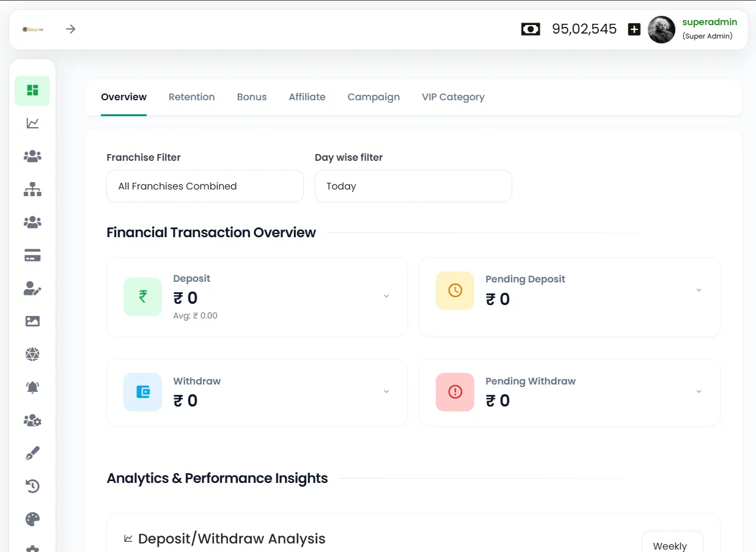Click the hierarchy sitemap icon in sidebar
The width and height of the screenshot is (756, 552).
point(32,190)
